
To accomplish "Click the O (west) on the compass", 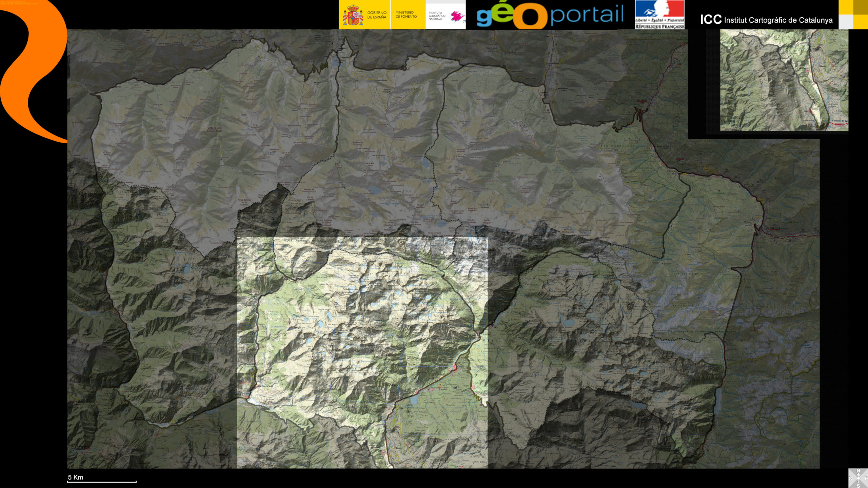I will tap(851, 479).
